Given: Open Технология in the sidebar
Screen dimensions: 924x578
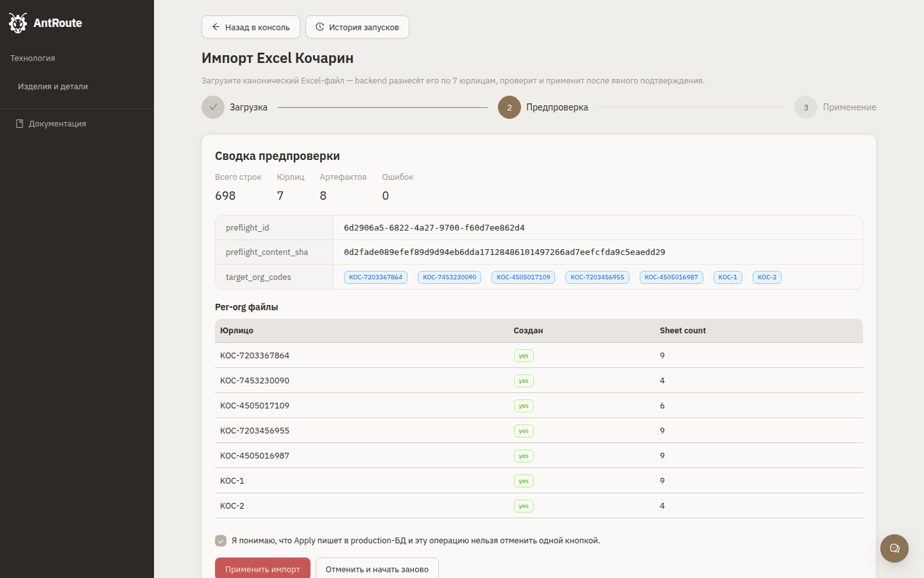Looking at the screenshot, I should click(33, 58).
